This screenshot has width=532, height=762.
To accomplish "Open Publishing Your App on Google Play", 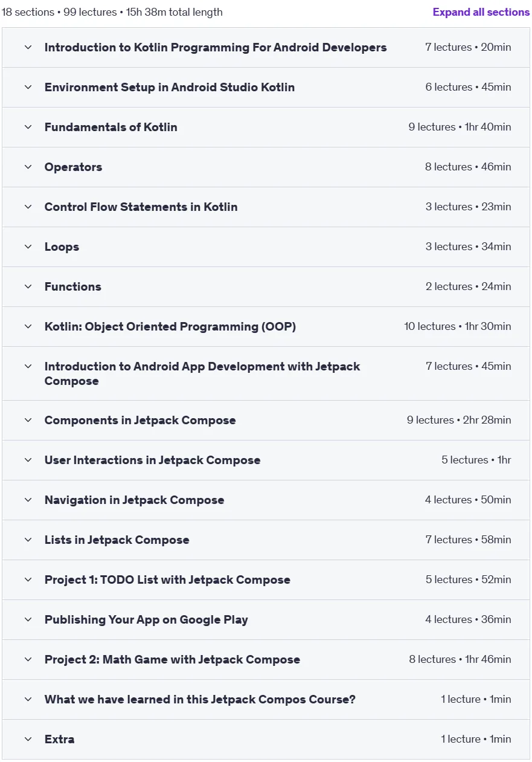I will (266, 619).
